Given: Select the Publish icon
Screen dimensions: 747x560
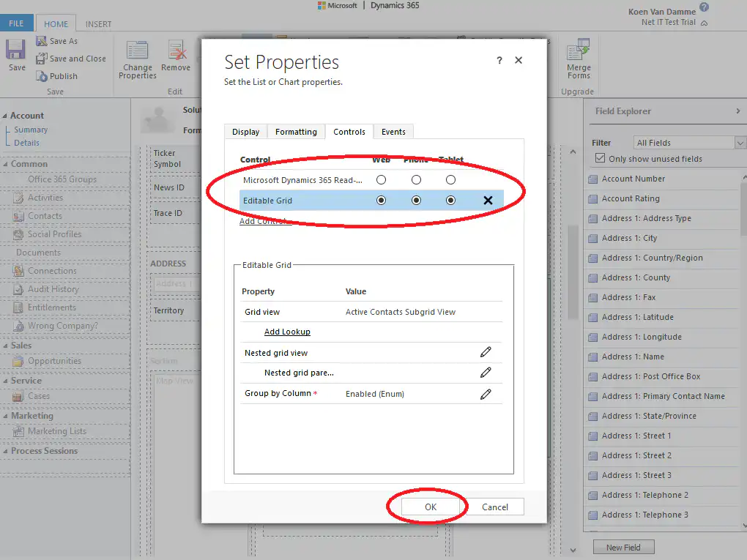Looking at the screenshot, I should tap(42, 75).
